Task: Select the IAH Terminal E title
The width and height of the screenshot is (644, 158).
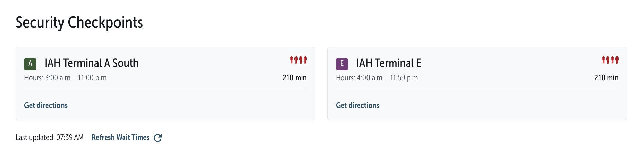Action: [389, 63]
